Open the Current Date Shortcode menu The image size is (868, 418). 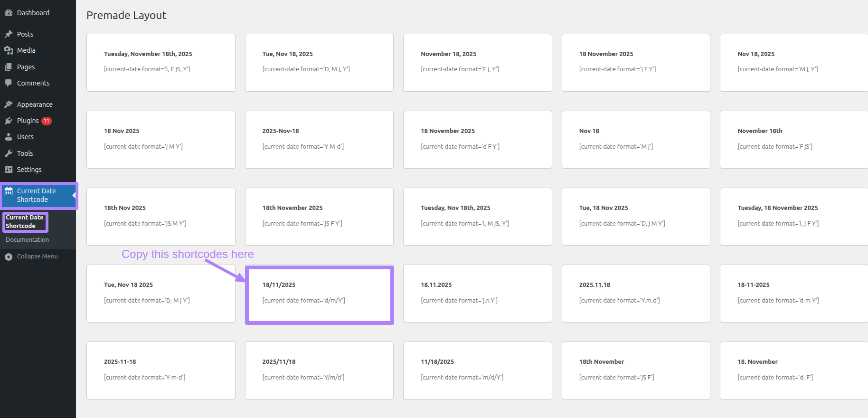(37, 195)
